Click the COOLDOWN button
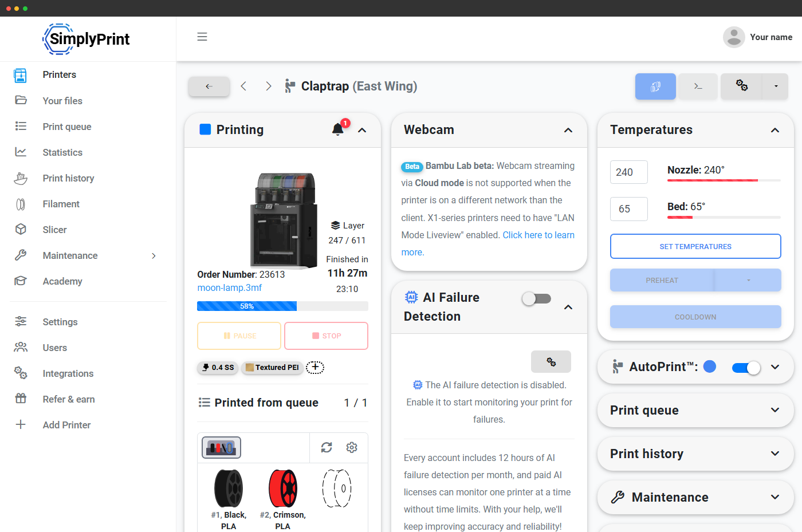The width and height of the screenshot is (802, 532). [x=695, y=317]
